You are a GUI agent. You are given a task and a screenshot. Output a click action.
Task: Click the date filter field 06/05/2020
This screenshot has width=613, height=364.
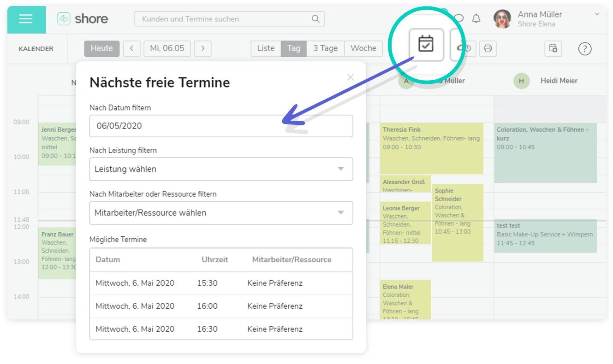(x=221, y=126)
